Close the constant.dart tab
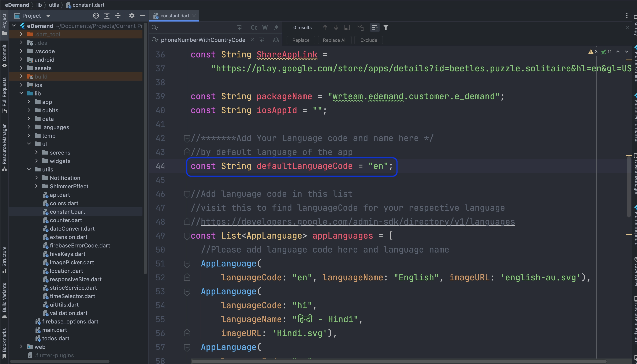 [194, 16]
